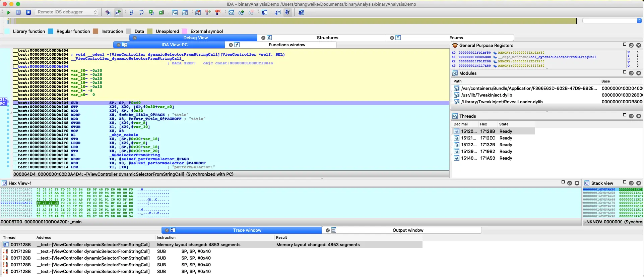Click the _objc_retain call in disassembly
The width and height of the screenshot is (644, 277).
coord(124,135)
